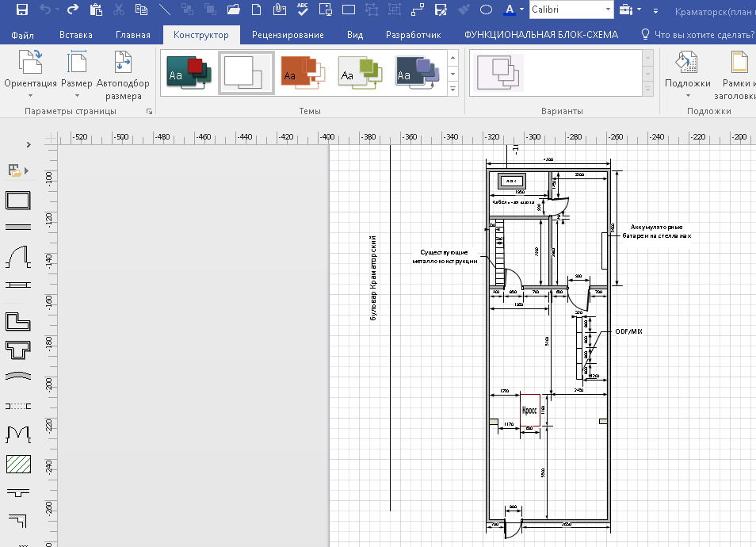Paste from clipboard in the quick access toolbar
The image size is (756, 547).
[x=96, y=10]
